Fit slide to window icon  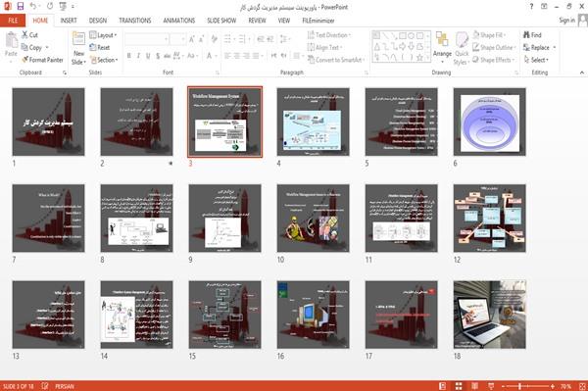pyautogui.click(x=582, y=386)
